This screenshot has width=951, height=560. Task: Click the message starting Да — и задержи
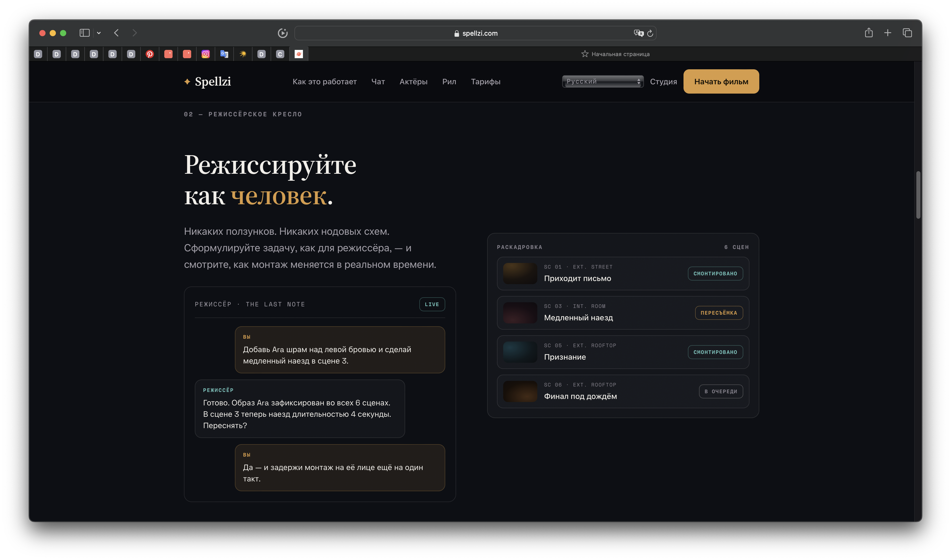click(340, 467)
